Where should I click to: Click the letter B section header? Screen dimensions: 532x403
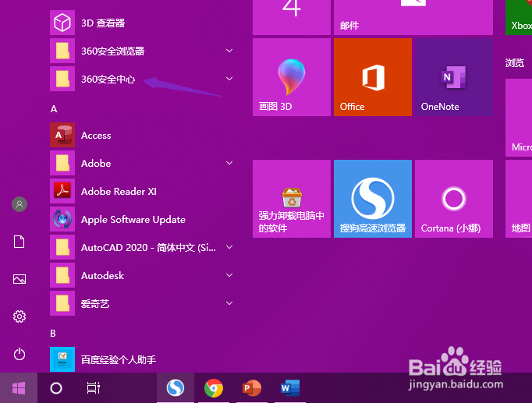tap(53, 333)
